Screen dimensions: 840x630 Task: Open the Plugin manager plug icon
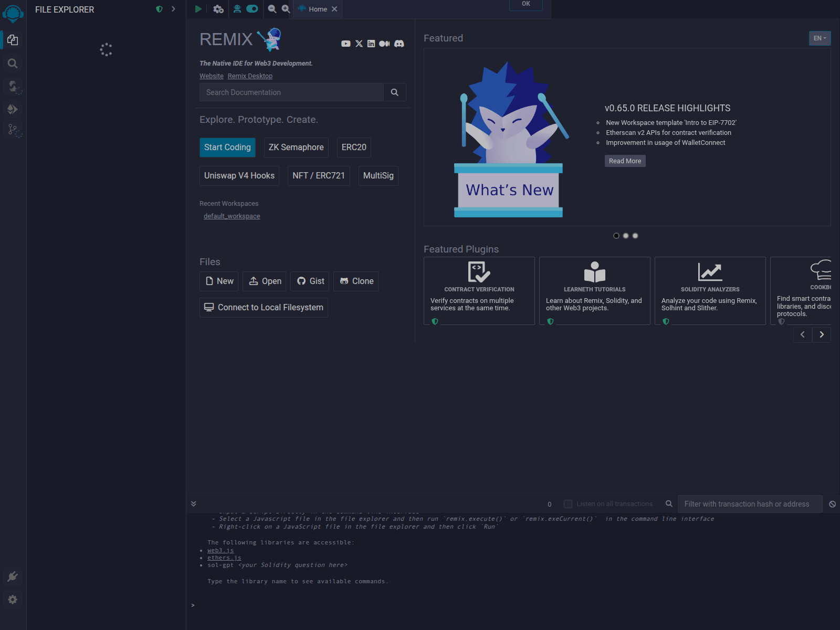13,576
